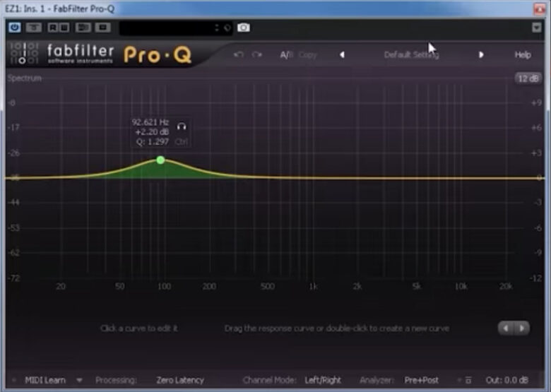Click the MIDI Learn button
551x392 pixels.
[45, 380]
